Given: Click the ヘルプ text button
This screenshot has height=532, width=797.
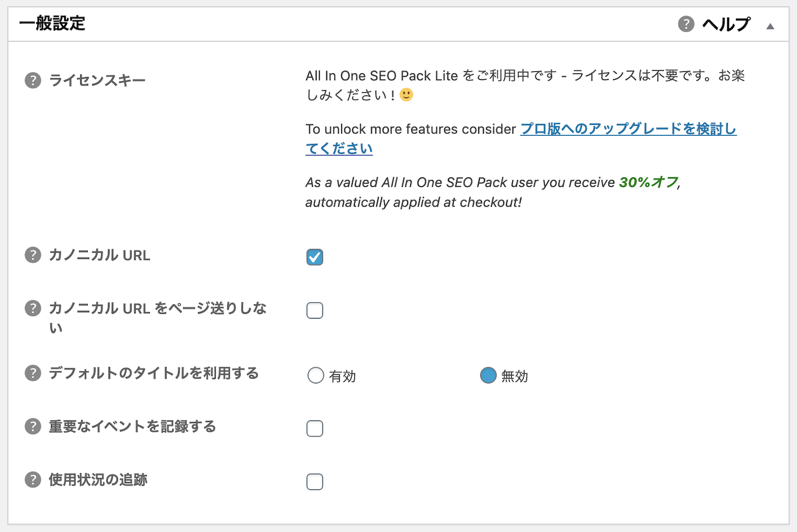Looking at the screenshot, I should (x=726, y=24).
